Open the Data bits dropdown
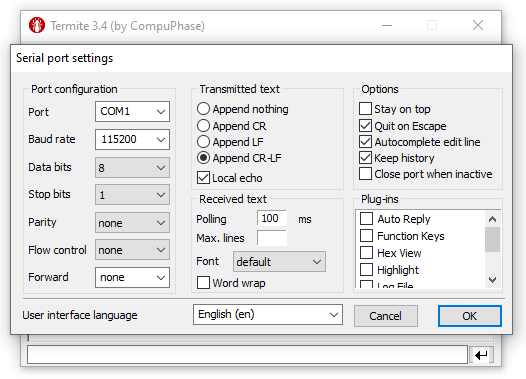Image resolution: width=526 pixels, height=379 pixels. 132,167
